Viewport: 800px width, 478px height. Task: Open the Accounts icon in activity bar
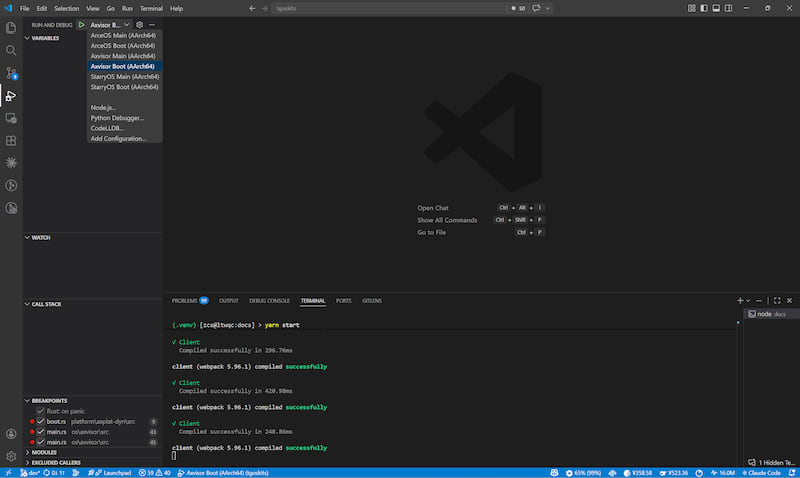point(11,434)
